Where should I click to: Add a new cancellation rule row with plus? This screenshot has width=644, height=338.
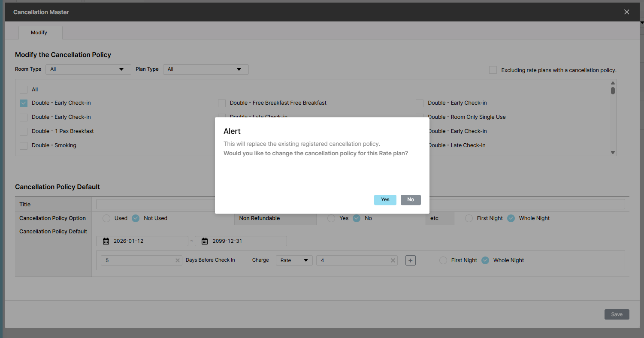pos(410,260)
